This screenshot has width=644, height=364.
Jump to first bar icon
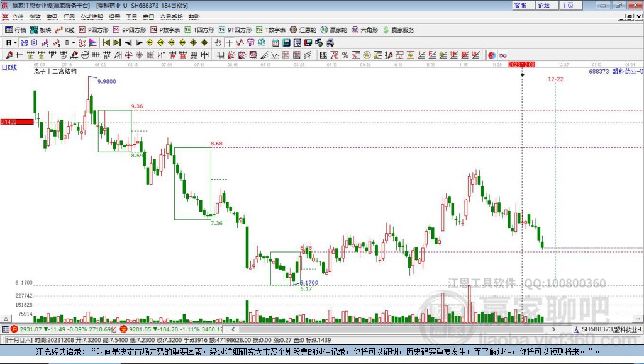point(106,43)
